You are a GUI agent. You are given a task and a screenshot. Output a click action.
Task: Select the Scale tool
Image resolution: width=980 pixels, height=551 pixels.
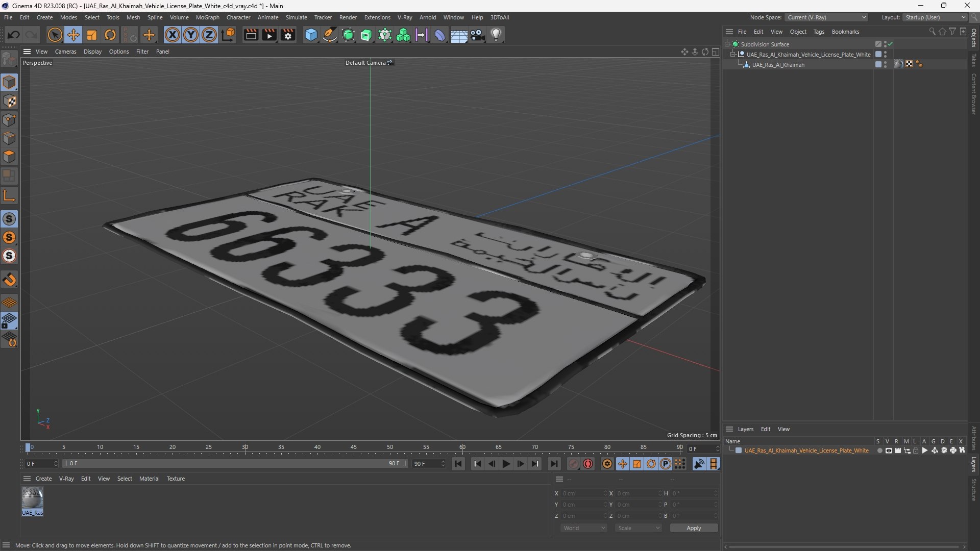pyautogui.click(x=92, y=35)
